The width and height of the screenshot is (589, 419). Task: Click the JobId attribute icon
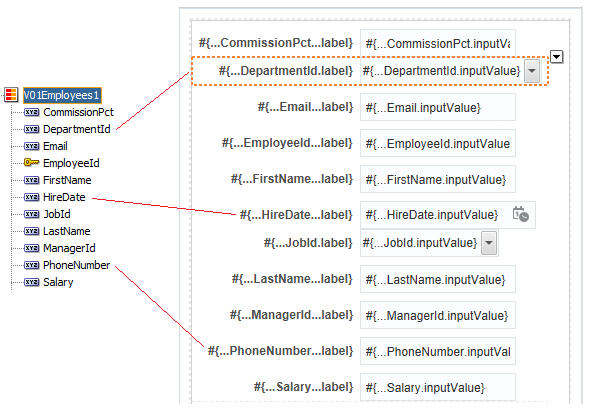click(32, 214)
